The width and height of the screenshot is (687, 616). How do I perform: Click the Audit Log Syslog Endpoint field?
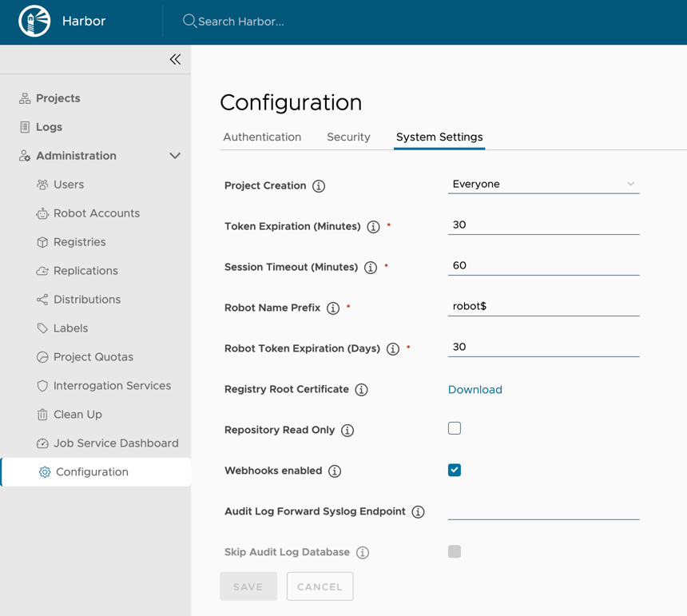click(543, 510)
